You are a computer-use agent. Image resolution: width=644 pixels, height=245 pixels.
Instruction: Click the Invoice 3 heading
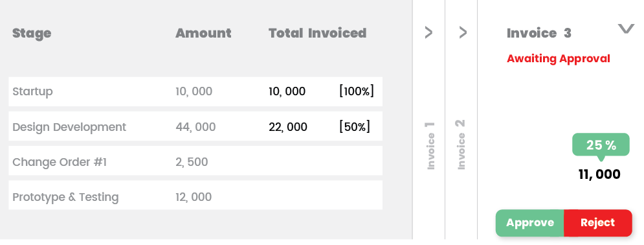tap(539, 33)
